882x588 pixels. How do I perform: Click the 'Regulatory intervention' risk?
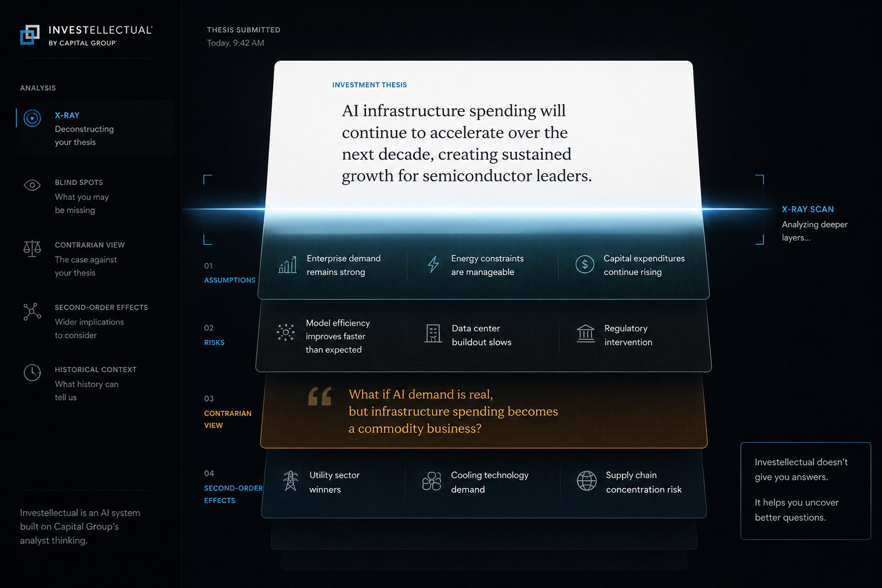coord(628,335)
